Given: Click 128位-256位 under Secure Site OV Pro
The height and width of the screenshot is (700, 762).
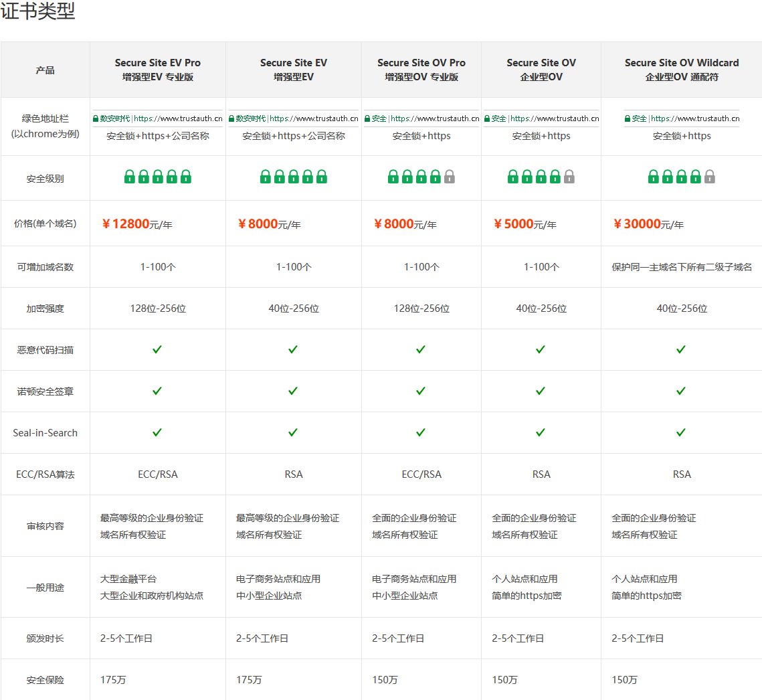Looking at the screenshot, I should 421,309.
